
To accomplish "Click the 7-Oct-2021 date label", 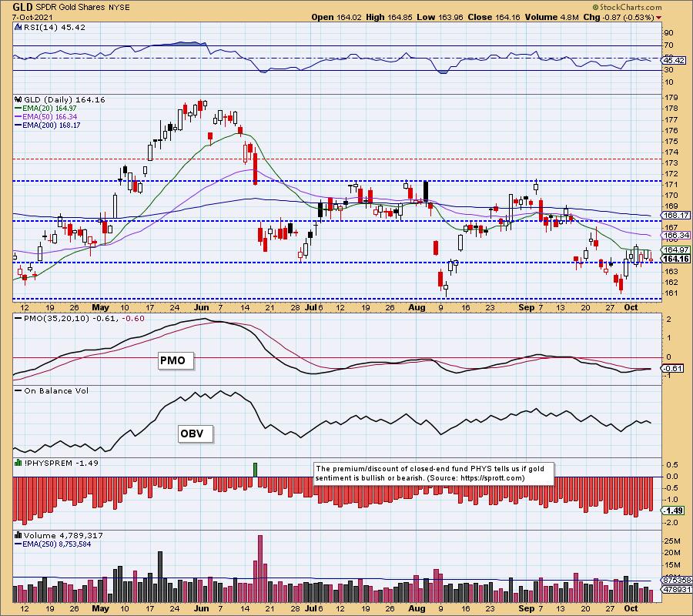I will pyautogui.click(x=32, y=17).
